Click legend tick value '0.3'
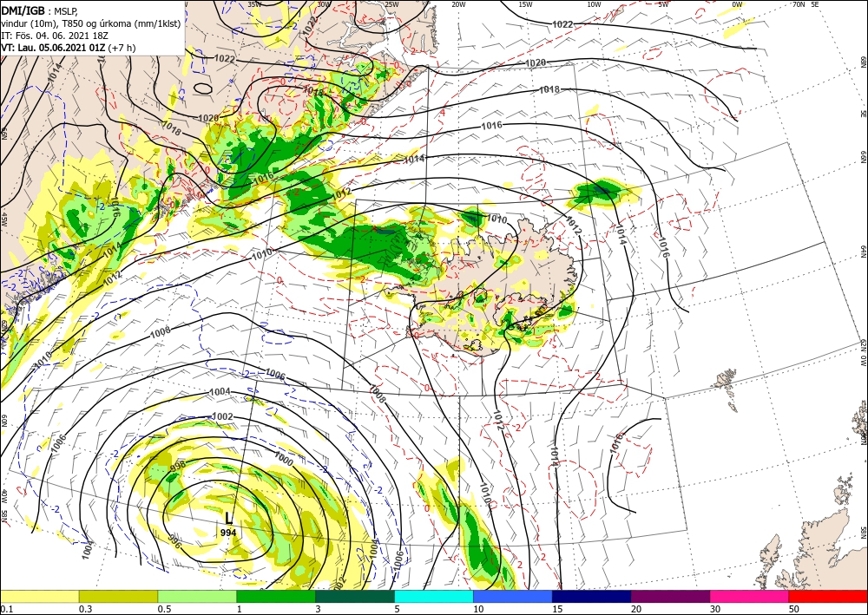Screen dimensions: 868x615 point(85,609)
